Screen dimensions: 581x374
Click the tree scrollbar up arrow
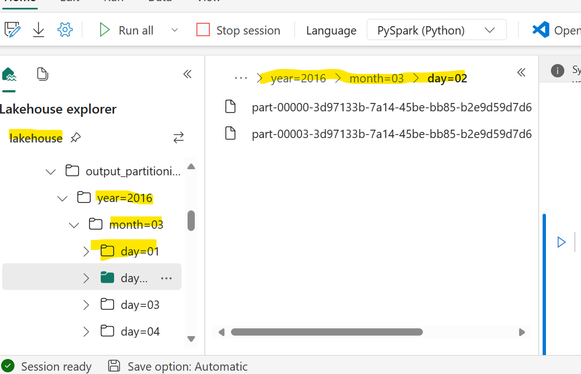tap(191, 166)
